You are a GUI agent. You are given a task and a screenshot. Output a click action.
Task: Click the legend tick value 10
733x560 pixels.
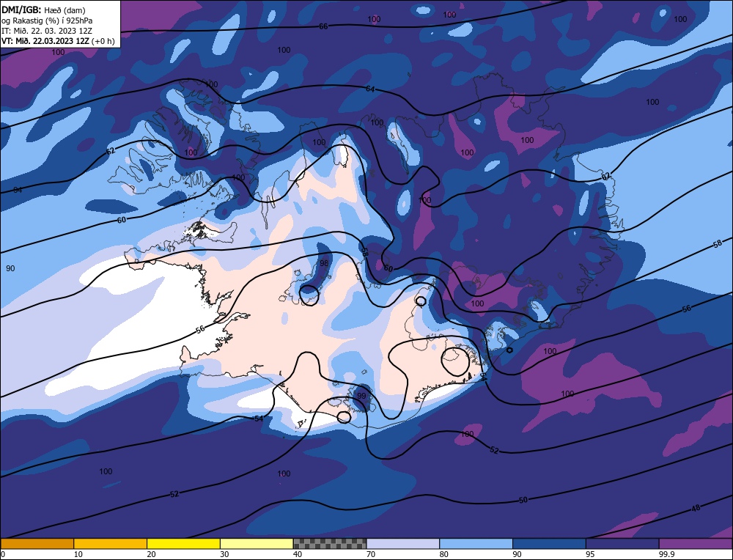coord(78,554)
